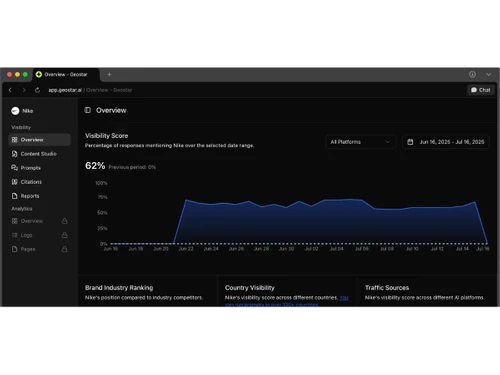Open Reports page

coord(39,196)
